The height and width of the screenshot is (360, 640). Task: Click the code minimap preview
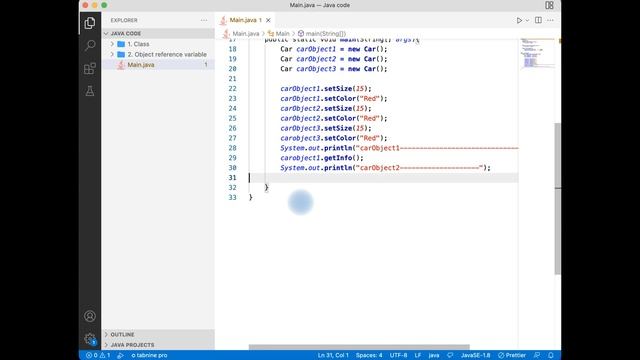click(536, 53)
